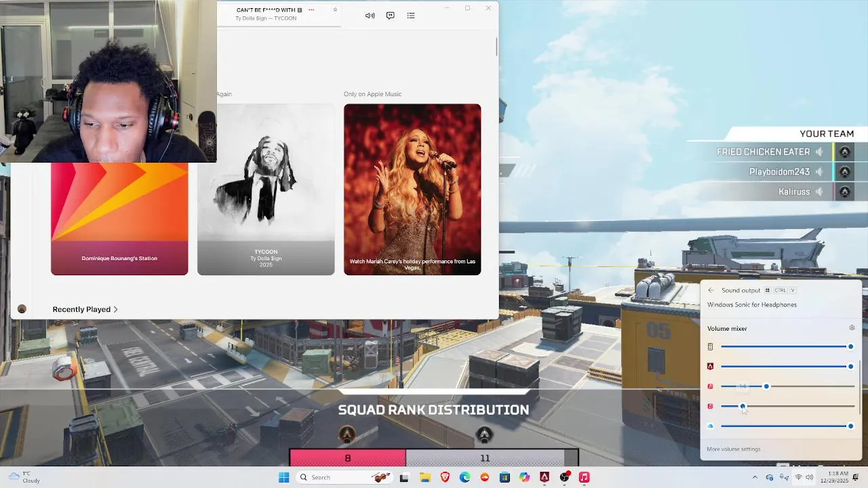Open the volume control in Apple Music
868x488 pixels.
click(370, 16)
